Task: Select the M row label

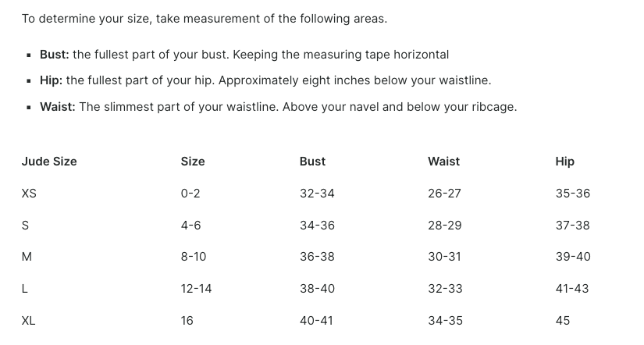Action: (27, 257)
